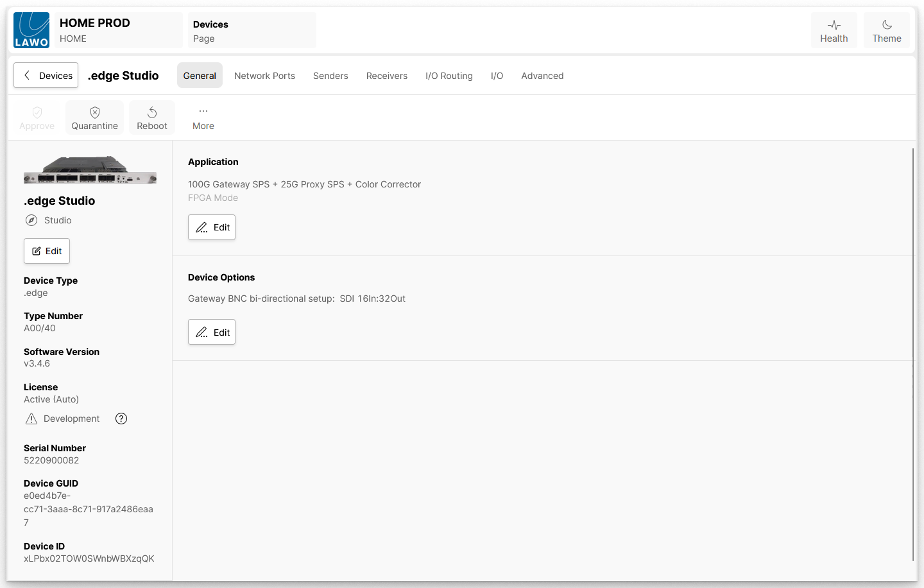Open the More actions menu
The width and height of the screenshot is (924, 588).
203,117
